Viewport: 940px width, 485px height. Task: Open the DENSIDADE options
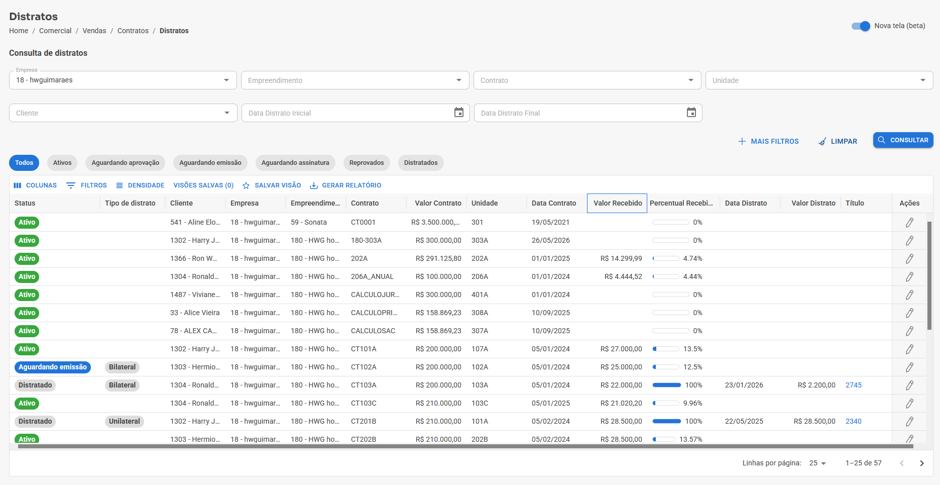point(140,186)
